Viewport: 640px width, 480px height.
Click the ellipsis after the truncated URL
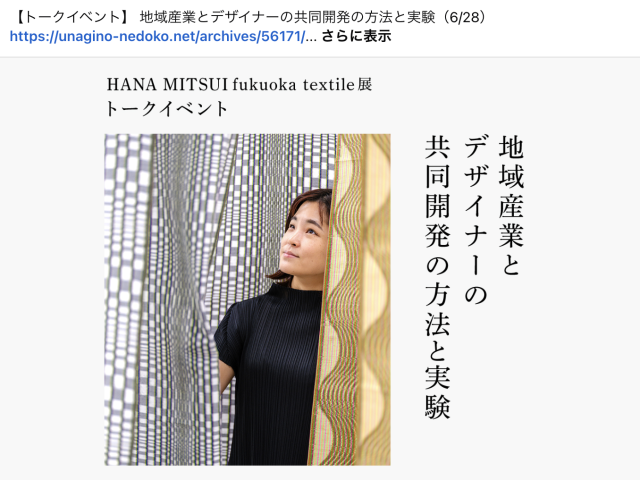311,38
